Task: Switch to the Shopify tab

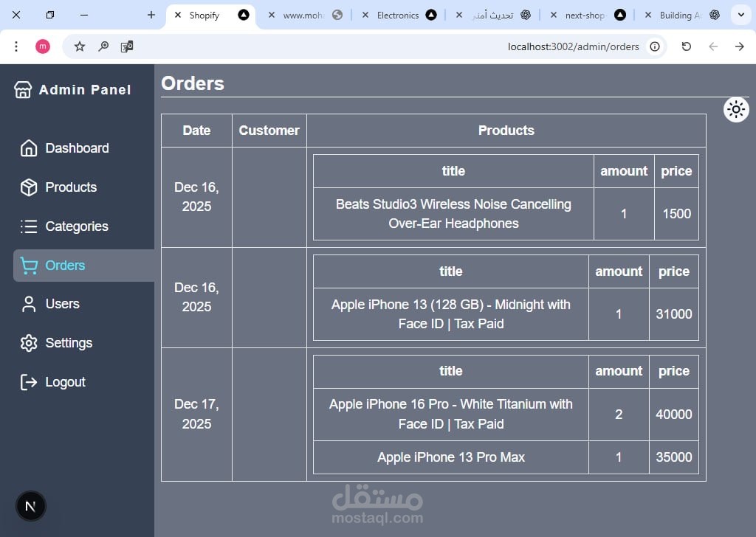Action: tap(210, 15)
